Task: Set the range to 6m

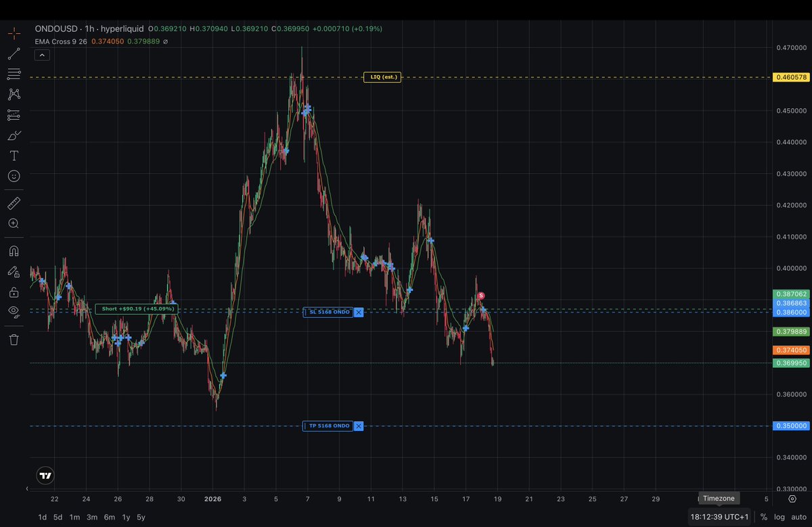Action: (109, 517)
